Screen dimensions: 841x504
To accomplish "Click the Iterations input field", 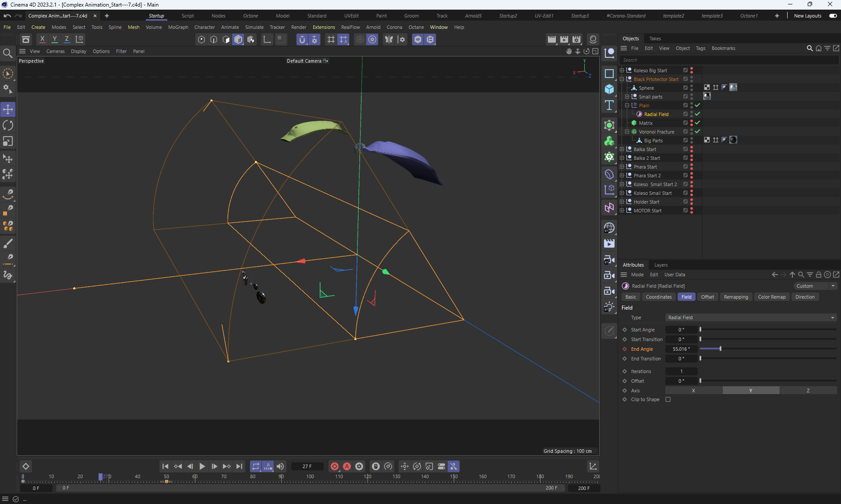I will coord(681,371).
